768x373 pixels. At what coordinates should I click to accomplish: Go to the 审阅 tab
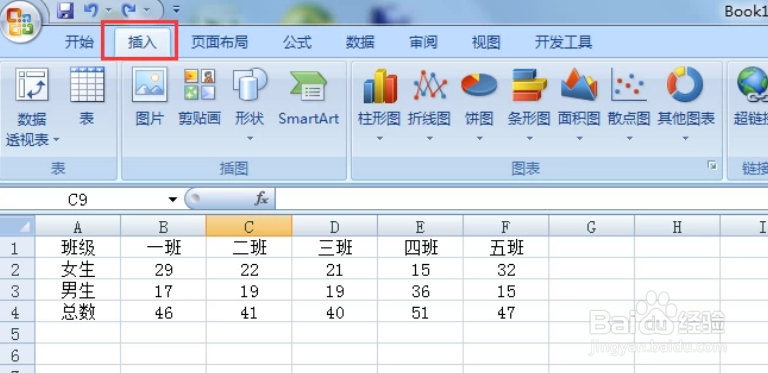click(423, 42)
